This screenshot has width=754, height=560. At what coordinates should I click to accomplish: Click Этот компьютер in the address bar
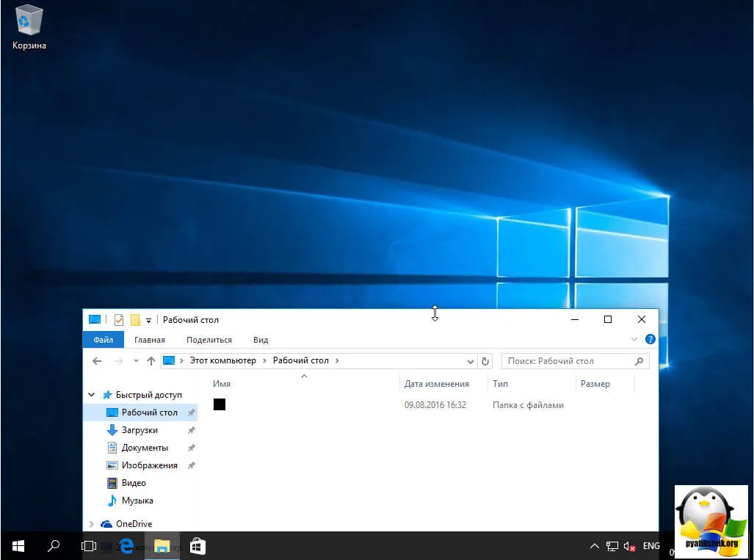click(x=222, y=360)
